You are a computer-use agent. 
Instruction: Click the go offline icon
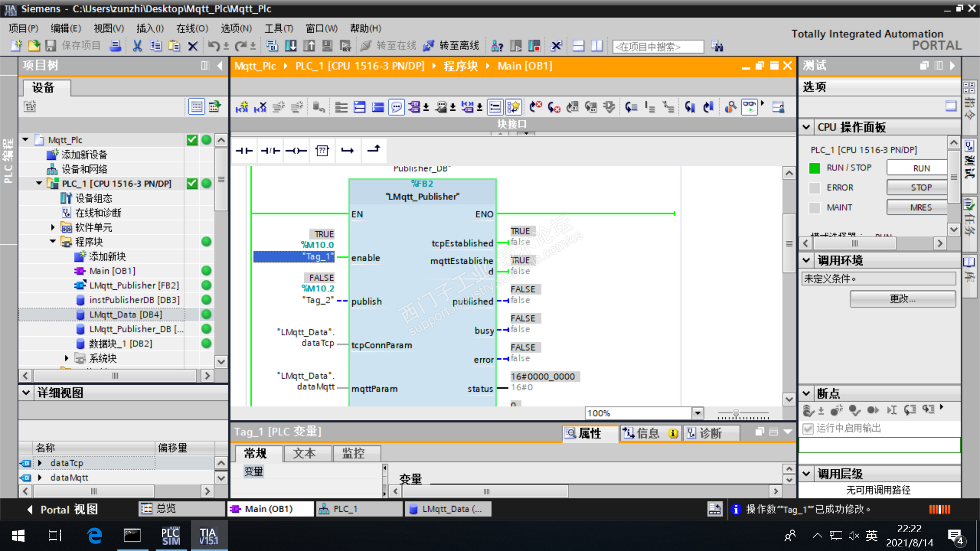[x=429, y=46]
